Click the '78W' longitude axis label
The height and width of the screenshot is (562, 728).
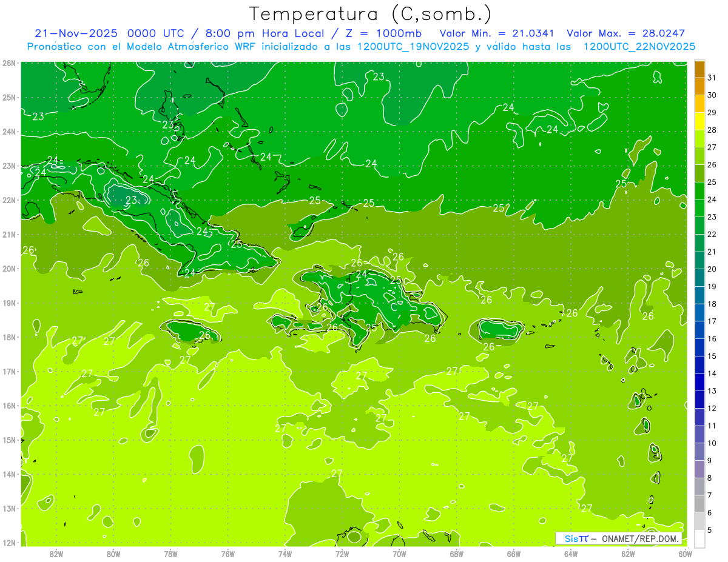point(170,554)
